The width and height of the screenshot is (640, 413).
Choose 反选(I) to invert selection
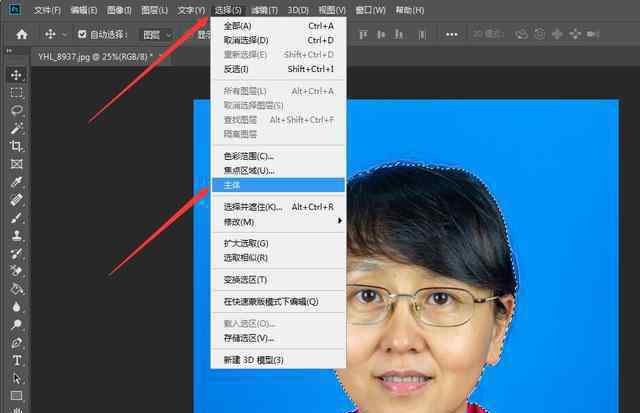278,69
